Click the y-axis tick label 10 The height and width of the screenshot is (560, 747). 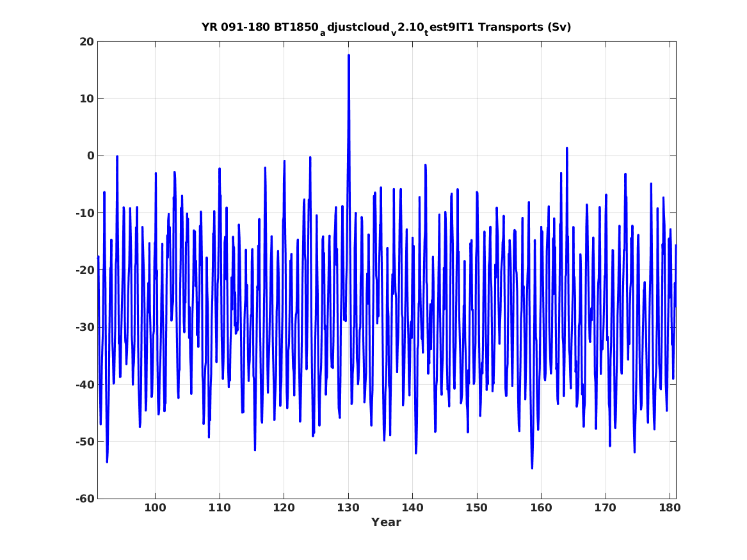click(86, 99)
